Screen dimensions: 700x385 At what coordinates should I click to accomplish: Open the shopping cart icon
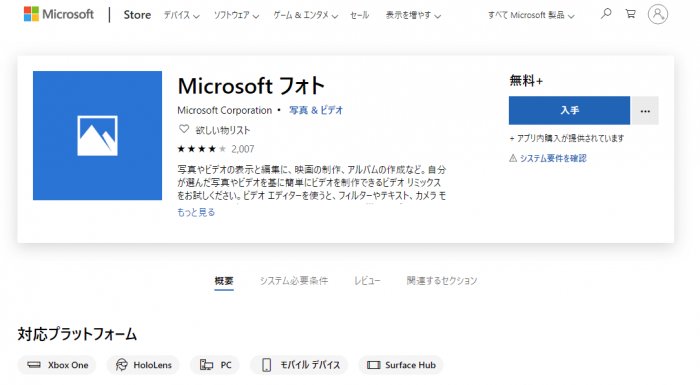click(x=630, y=14)
